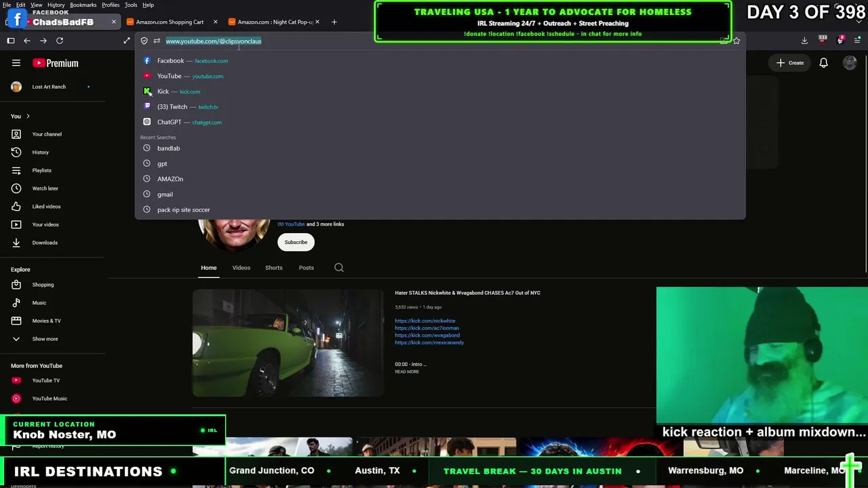The image size is (868, 488).
Task: Click the expand arrows icon beside address bar
Action: coord(127,41)
